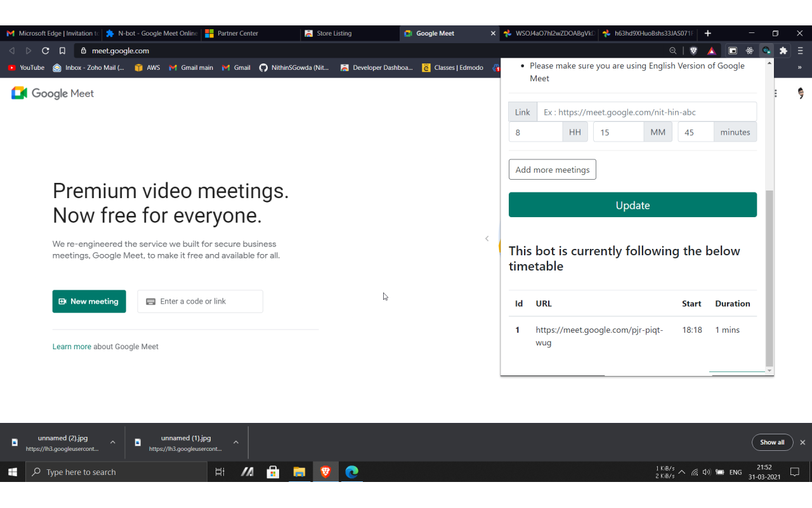Show hidden system tray icons
This screenshot has width=812, height=508.
(682, 472)
